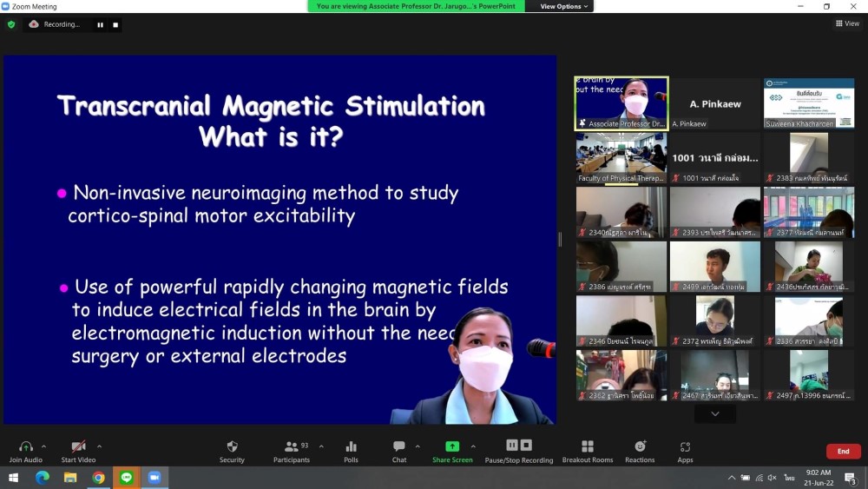Expand the View Options dropdown

click(564, 6)
